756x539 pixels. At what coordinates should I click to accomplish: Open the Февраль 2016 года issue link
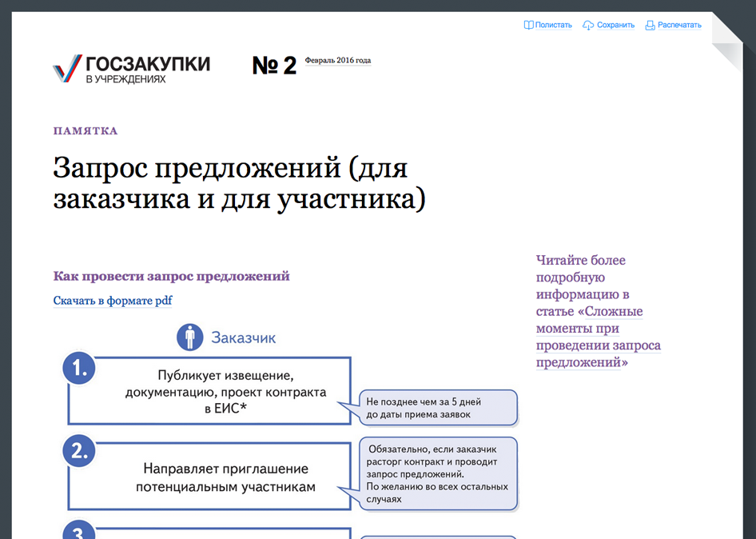click(337, 61)
